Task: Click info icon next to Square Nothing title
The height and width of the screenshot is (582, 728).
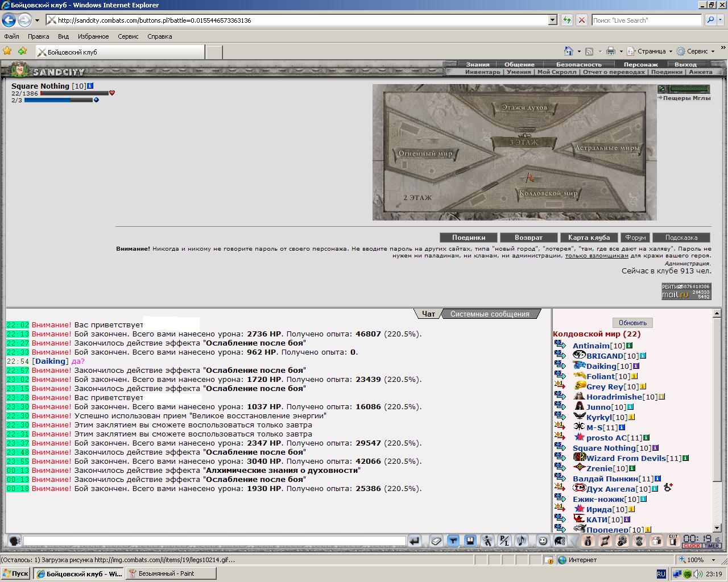Action: [90, 86]
